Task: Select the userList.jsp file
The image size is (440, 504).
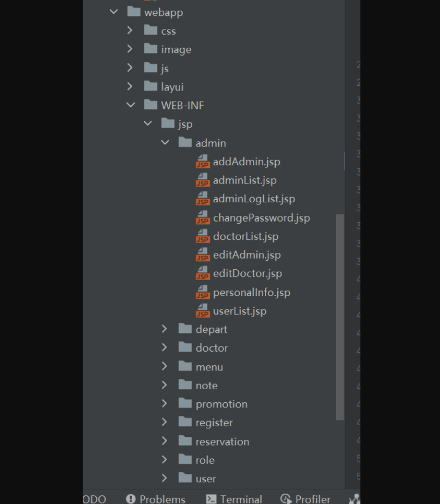Action: tap(239, 311)
